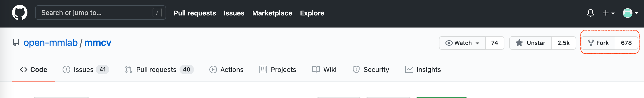
Task: Open the notifications bell
Action: point(590,13)
